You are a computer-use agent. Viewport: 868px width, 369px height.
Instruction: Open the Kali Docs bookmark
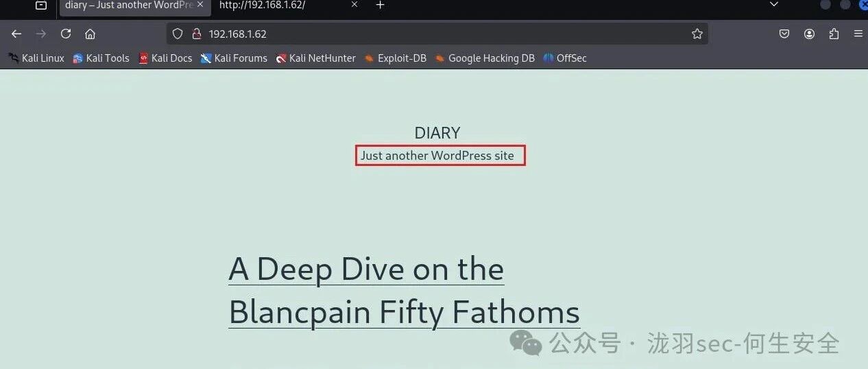coord(165,58)
